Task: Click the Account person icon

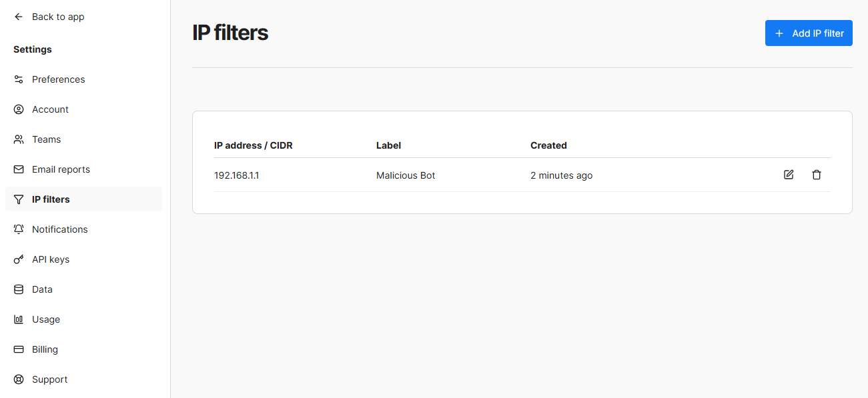Action: 19,109
